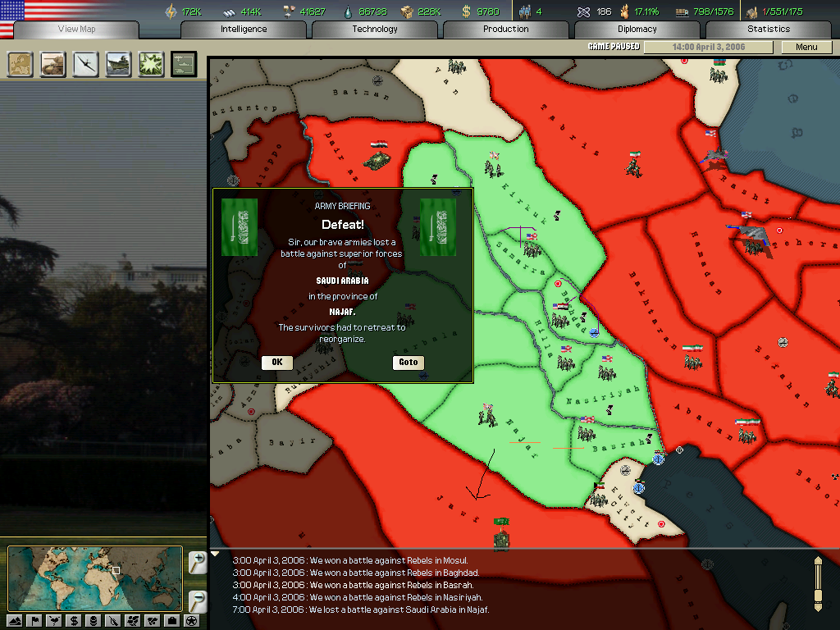Select the US infantry in Samarra

(x=532, y=249)
